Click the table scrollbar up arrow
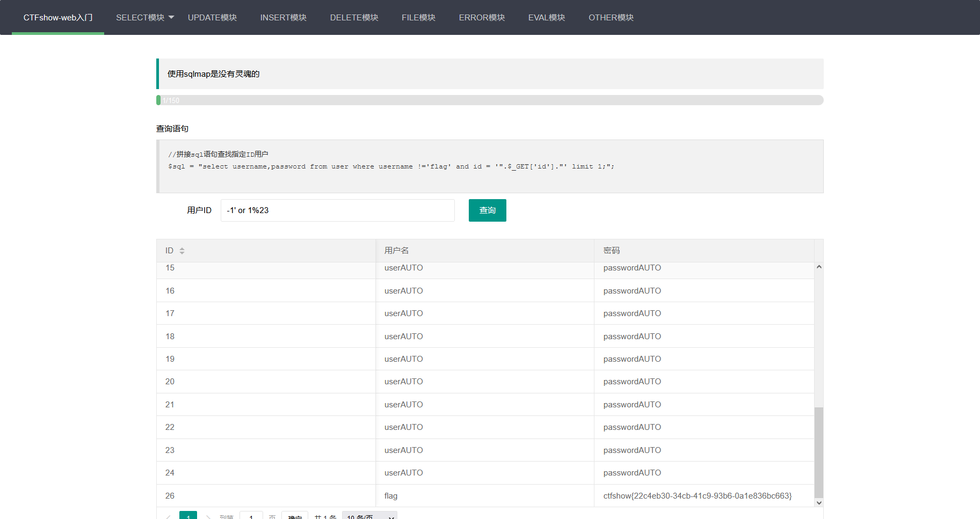980x519 pixels. (819, 267)
